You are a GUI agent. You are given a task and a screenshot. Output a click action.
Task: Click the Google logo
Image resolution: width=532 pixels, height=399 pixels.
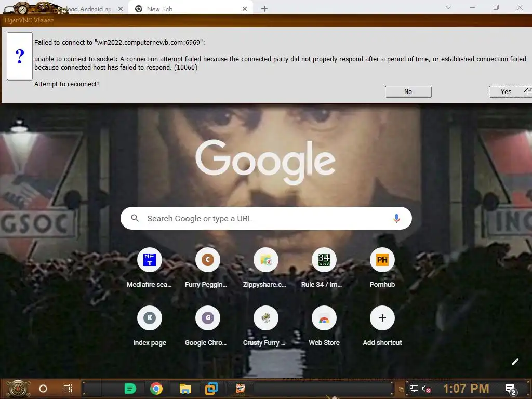point(265,162)
